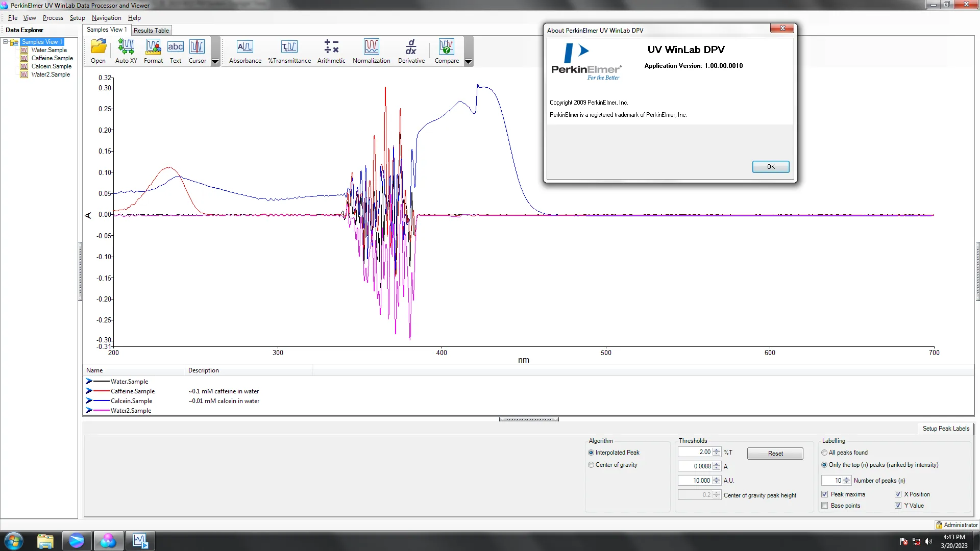Expand first toolbar overflow dropdown arrow

click(215, 61)
